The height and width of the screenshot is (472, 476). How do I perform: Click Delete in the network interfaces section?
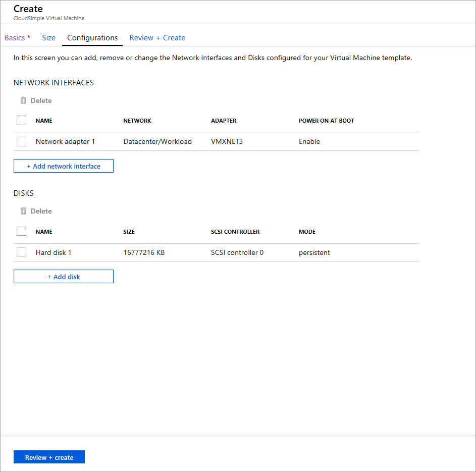41,100
